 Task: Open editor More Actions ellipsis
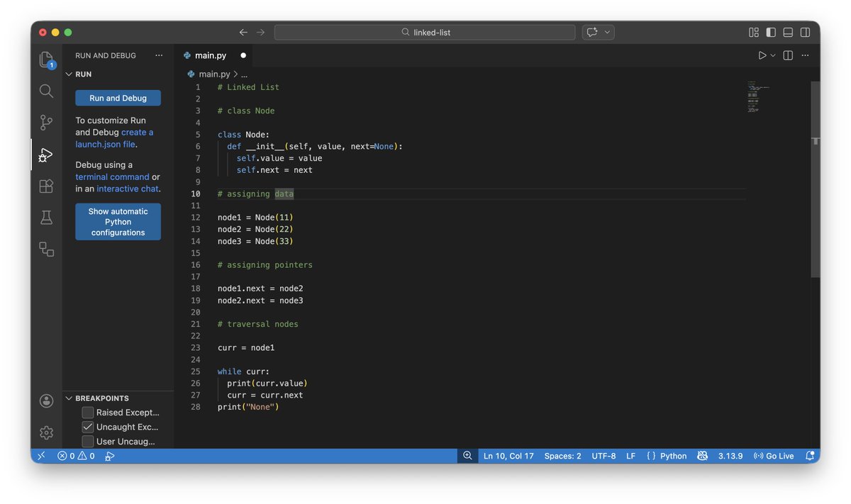[806, 55]
